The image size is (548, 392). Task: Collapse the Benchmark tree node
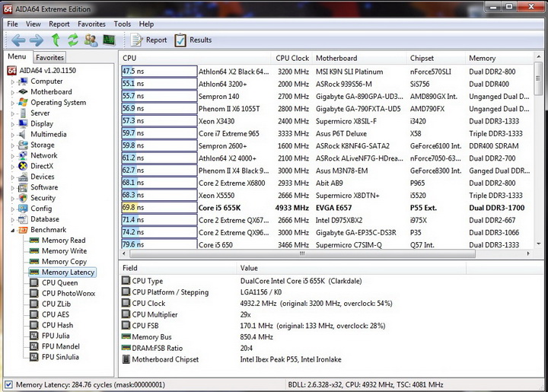(13, 230)
